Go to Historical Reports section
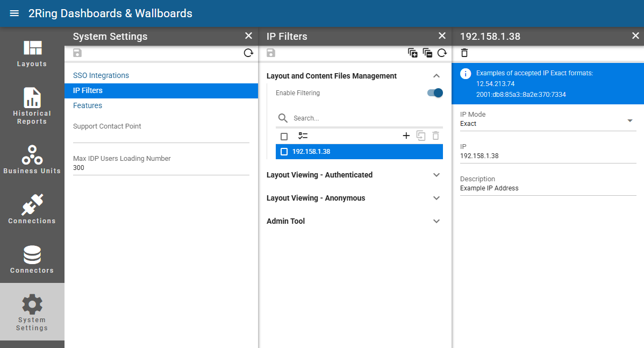 click(32, 106)
